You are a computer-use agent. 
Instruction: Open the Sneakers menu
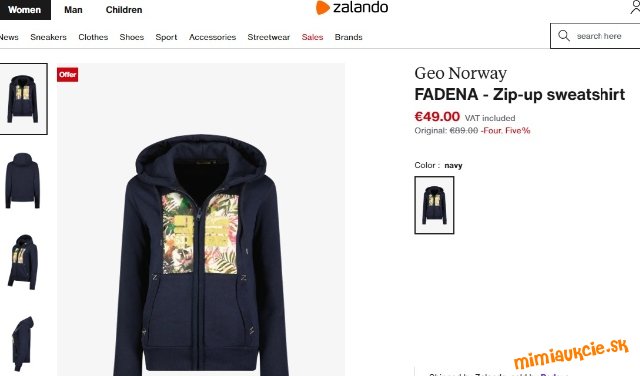click(x=48, y=37)
